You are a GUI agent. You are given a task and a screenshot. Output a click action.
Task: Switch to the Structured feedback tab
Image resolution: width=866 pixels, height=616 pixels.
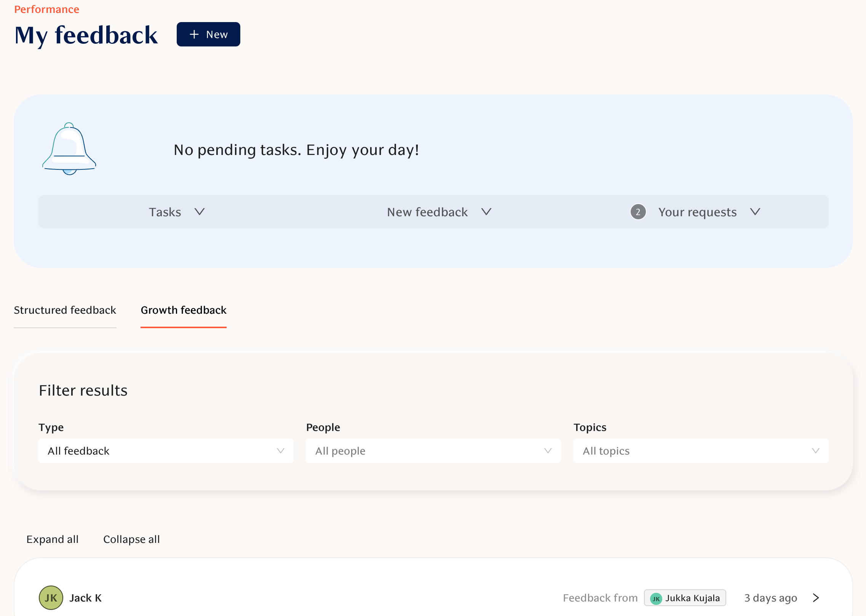coord(65,310)
